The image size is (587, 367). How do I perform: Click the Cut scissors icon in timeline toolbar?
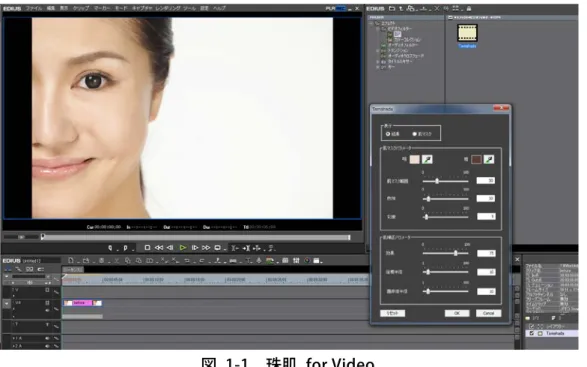[116, 260]
